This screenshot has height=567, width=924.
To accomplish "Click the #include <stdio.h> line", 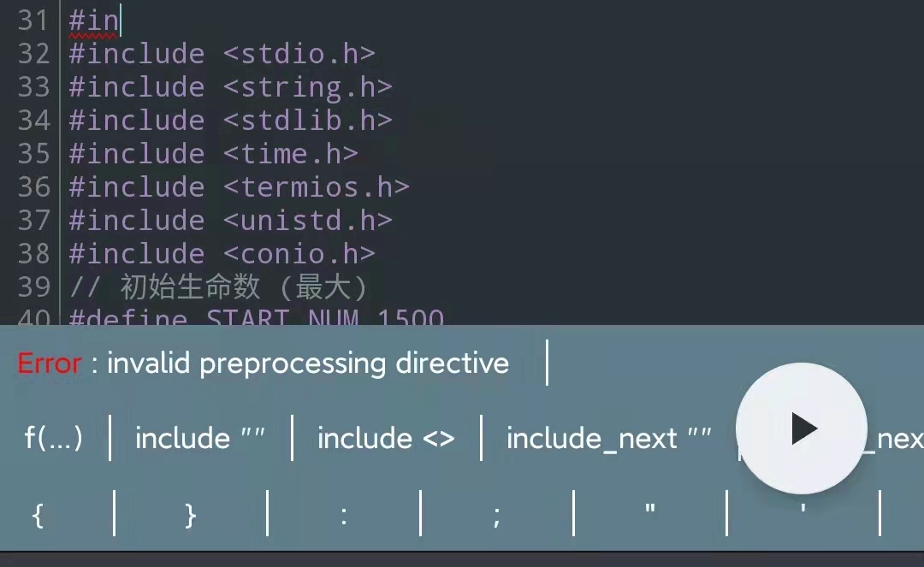I will (x=222, y=54).
